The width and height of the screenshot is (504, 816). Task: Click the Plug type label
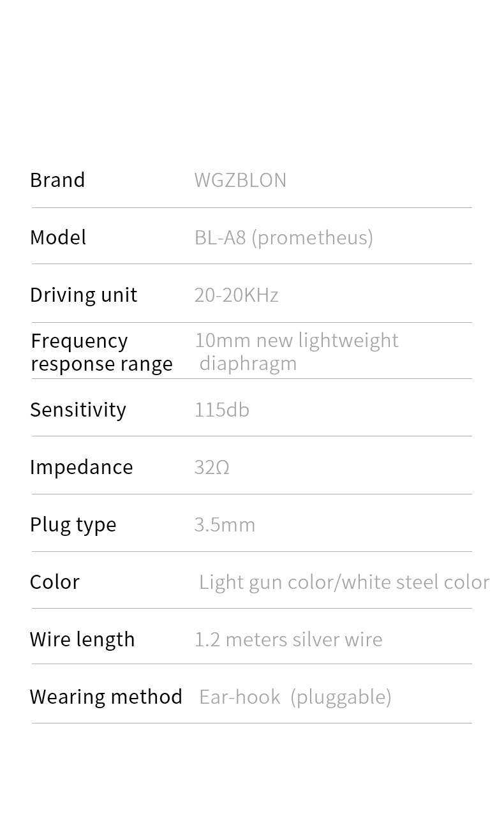(x=73, y=524)
